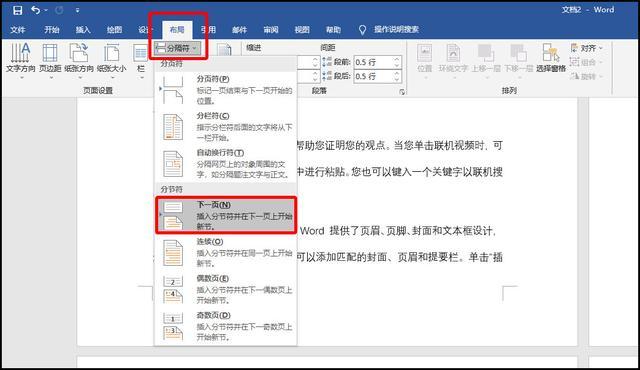Click the 奇数页 section break icon
Viewport: 640px width, 370px height.
(x=173, y=326)
